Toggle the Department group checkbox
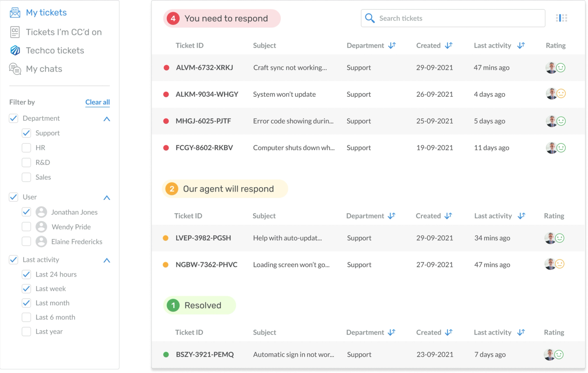 [x=13, y=118]
